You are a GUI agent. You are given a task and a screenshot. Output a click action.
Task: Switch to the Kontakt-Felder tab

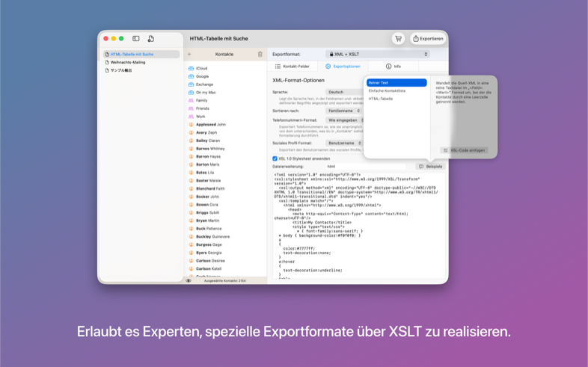point(293,67)
